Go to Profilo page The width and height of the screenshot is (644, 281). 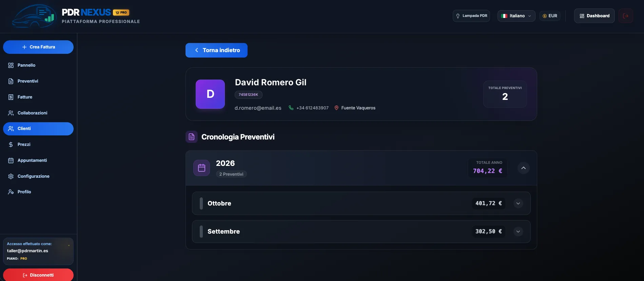[38, 192]
